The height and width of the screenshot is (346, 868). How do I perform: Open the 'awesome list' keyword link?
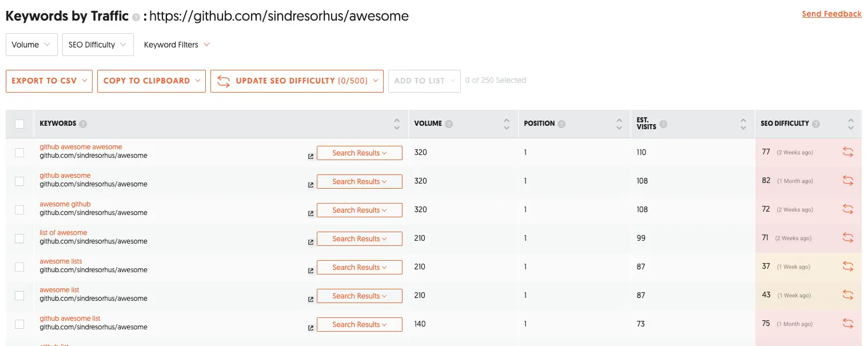tap(59, 290)
